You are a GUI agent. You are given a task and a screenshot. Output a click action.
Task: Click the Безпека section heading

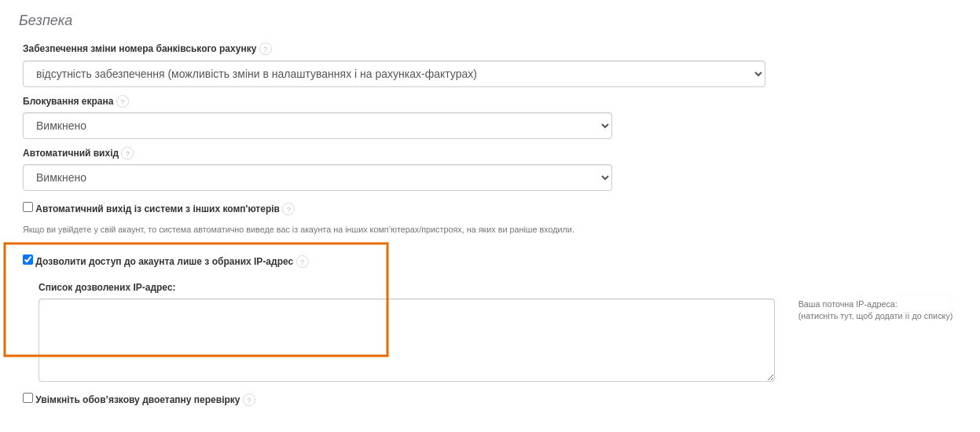[x=46, y=20]
